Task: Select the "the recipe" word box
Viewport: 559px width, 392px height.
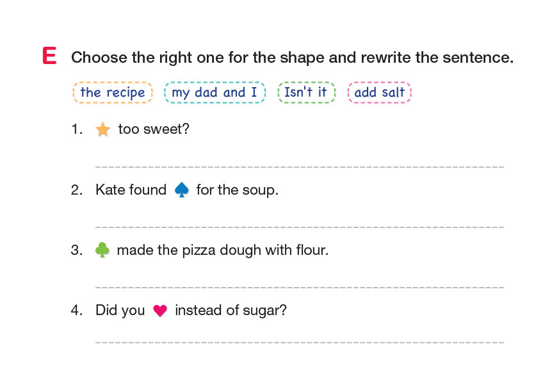Action: point(113,92)
